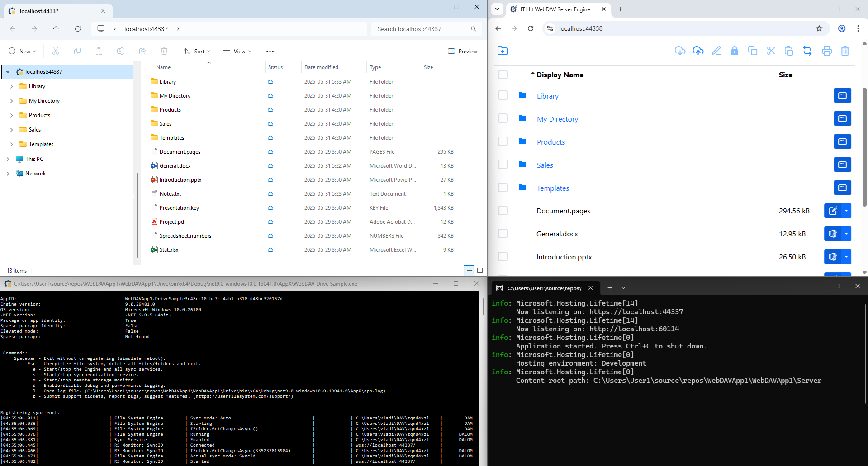Click the Delete trash icon in WebDAV toolbar

pos(845,51)
